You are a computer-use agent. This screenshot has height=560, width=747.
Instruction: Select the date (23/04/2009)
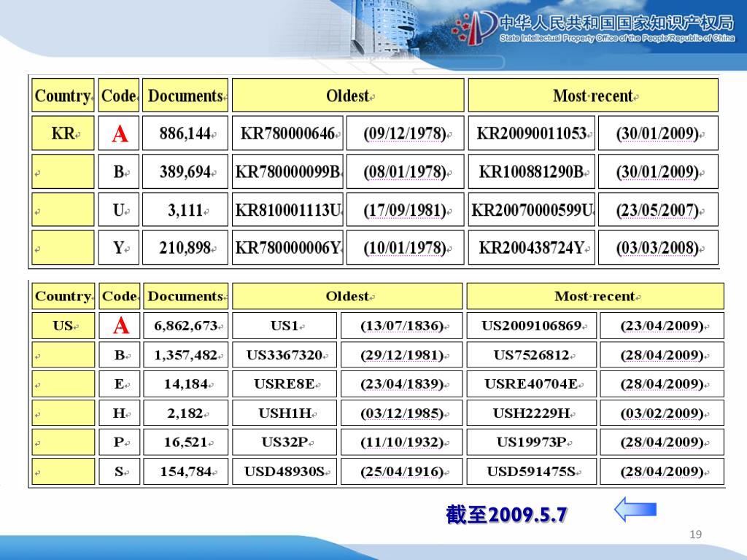(662, 326)
